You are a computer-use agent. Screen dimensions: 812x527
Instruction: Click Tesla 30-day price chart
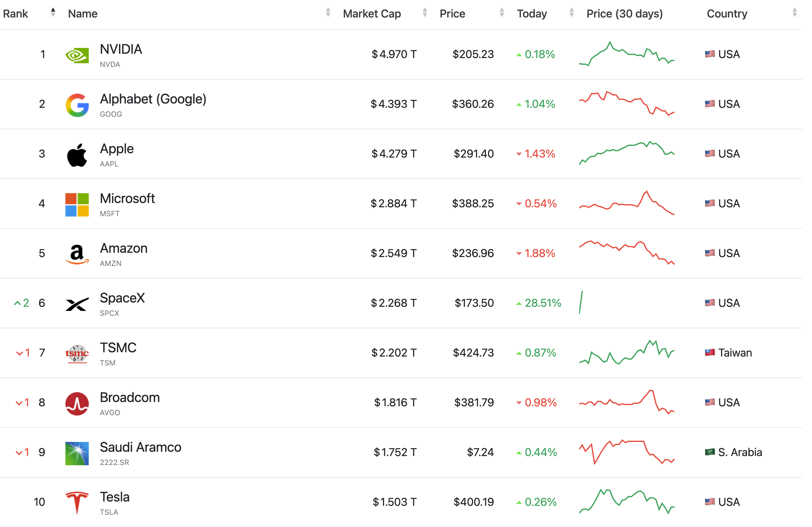click(x=627, y=502)
